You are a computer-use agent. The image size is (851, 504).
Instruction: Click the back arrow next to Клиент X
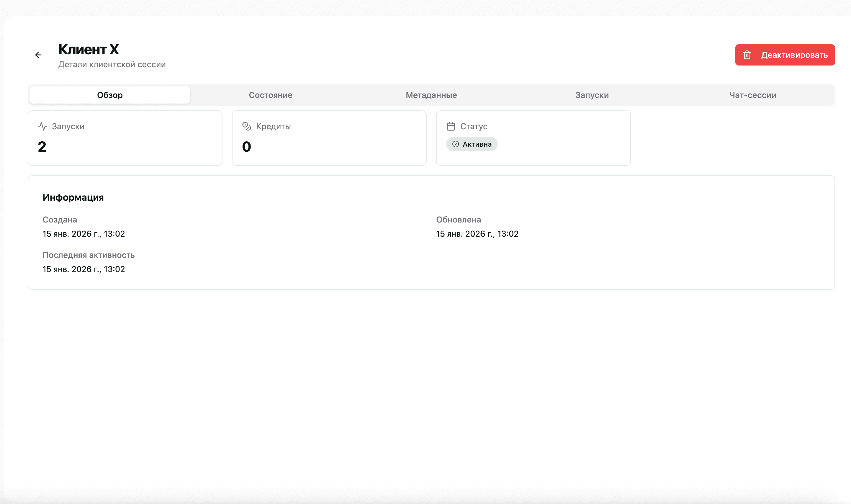(x=38, y=55)
